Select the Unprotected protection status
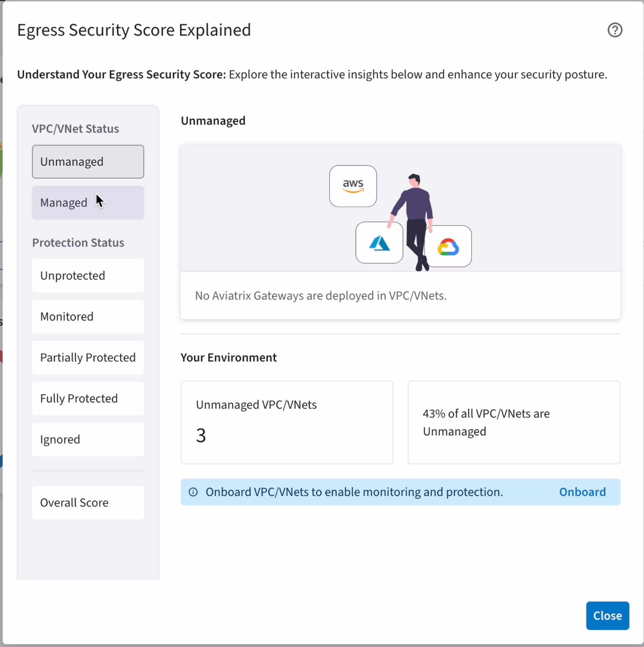 point(88,275)
